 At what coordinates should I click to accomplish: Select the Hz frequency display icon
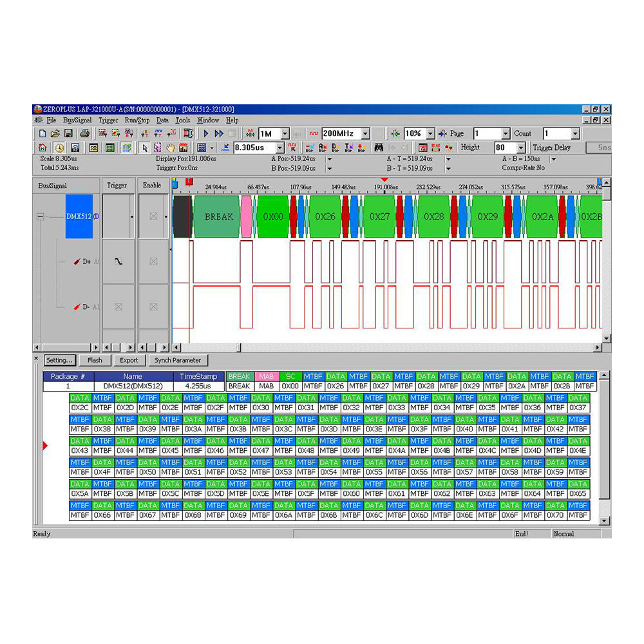coord(75,147)
